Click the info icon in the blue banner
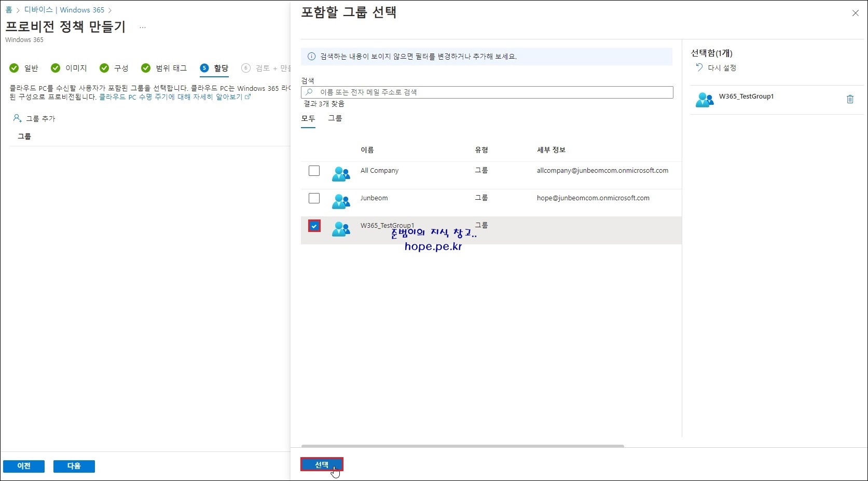 point(311,57)
